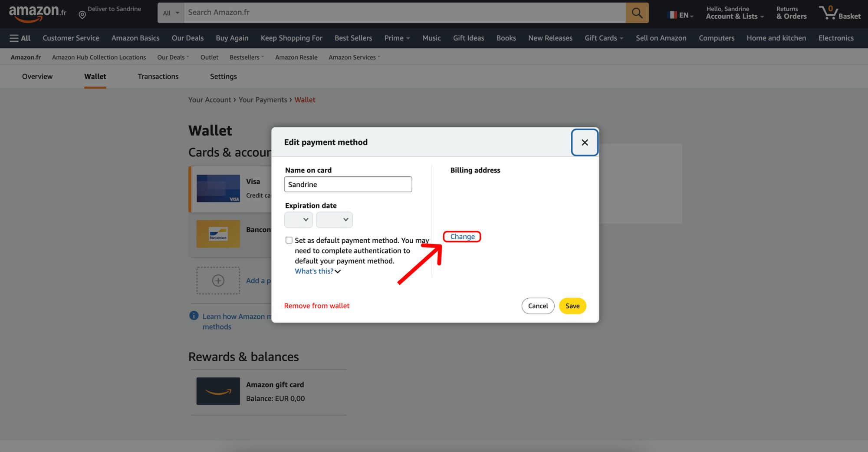Click the add payment method plus icon
868x452 pixels.
[x=218, y=280]
